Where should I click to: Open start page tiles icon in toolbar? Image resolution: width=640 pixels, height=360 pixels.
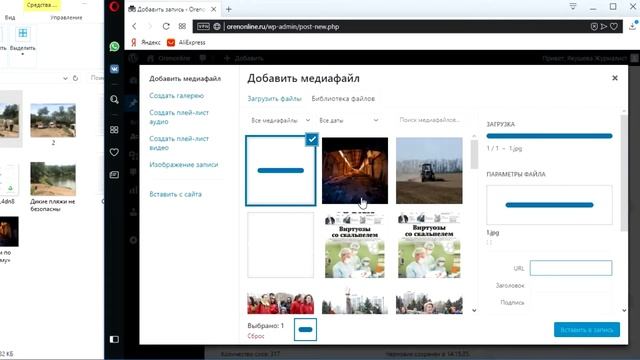[x=182, y=26]
